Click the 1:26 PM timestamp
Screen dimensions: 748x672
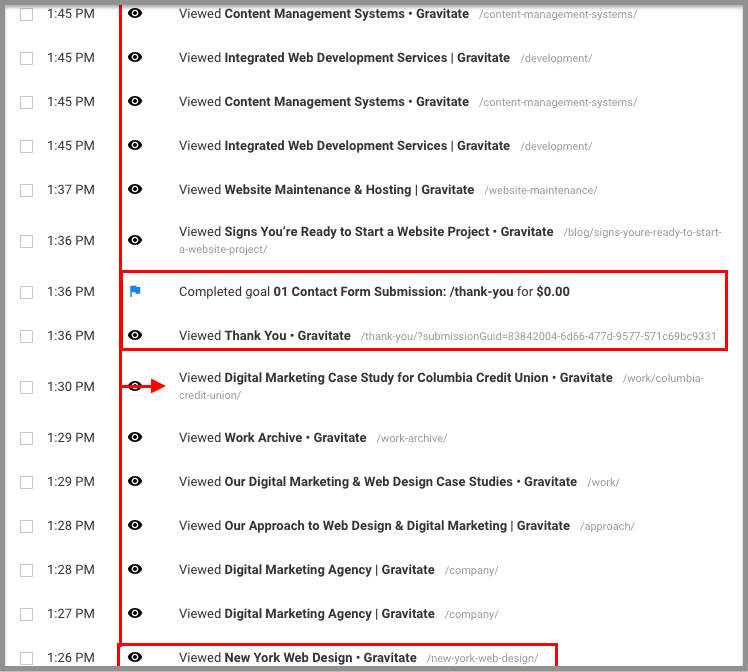[71, 658]
